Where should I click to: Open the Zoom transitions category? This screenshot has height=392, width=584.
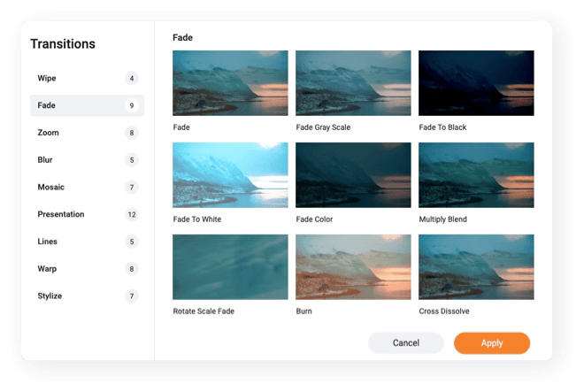coord(87,133)
